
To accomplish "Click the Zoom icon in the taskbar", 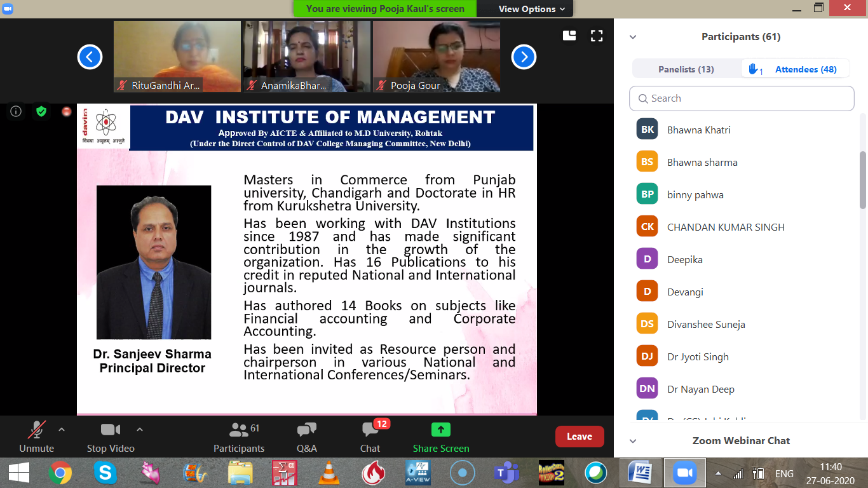I will coord(684,473).
